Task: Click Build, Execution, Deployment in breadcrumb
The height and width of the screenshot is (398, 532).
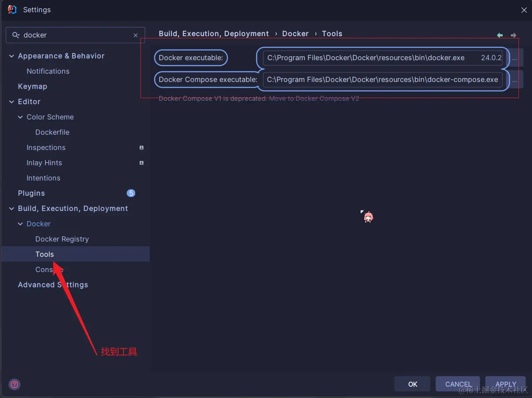Action: [x=214, y=34]
